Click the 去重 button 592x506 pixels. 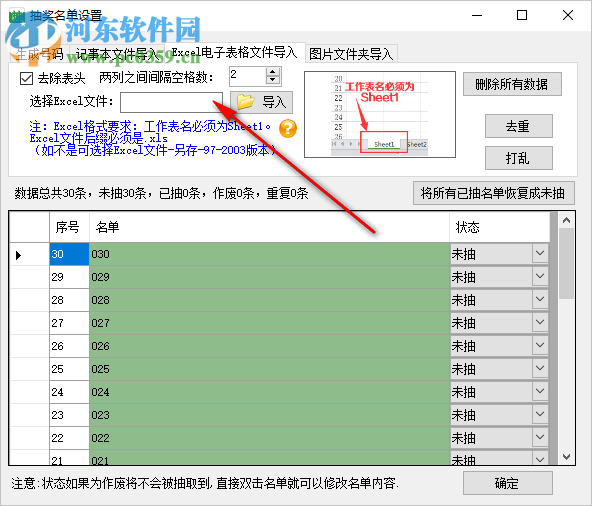518,126
